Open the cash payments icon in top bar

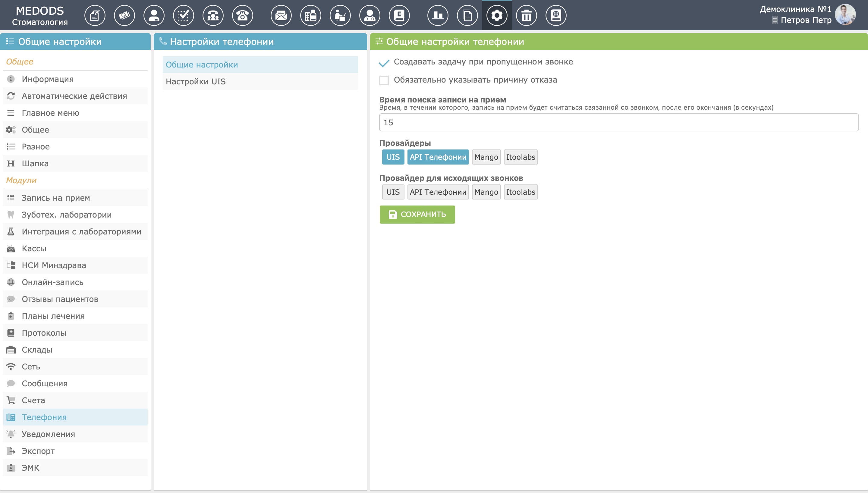click(x=124, y=15)
